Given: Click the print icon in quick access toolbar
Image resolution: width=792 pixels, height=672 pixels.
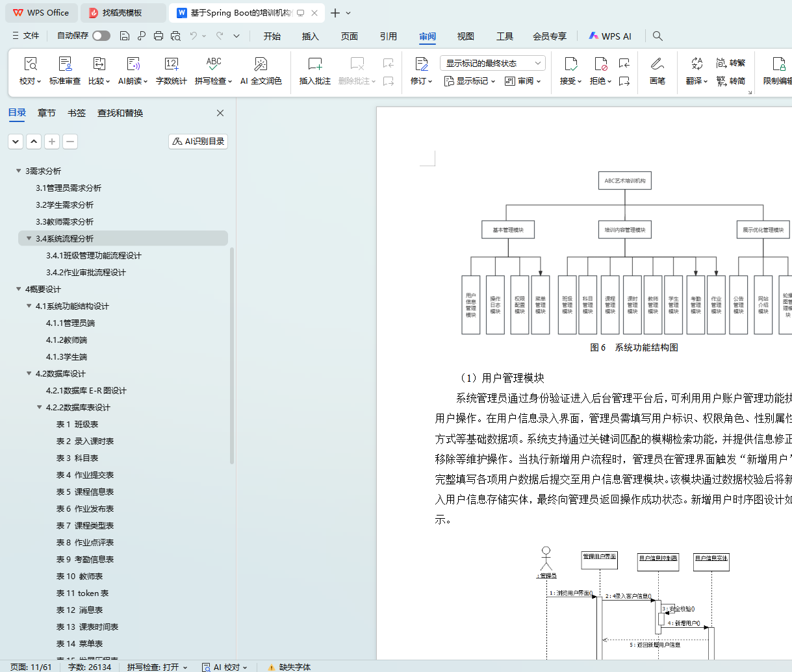Looking at the screenshot, I should pyautogui.click(x=159, y=36).
